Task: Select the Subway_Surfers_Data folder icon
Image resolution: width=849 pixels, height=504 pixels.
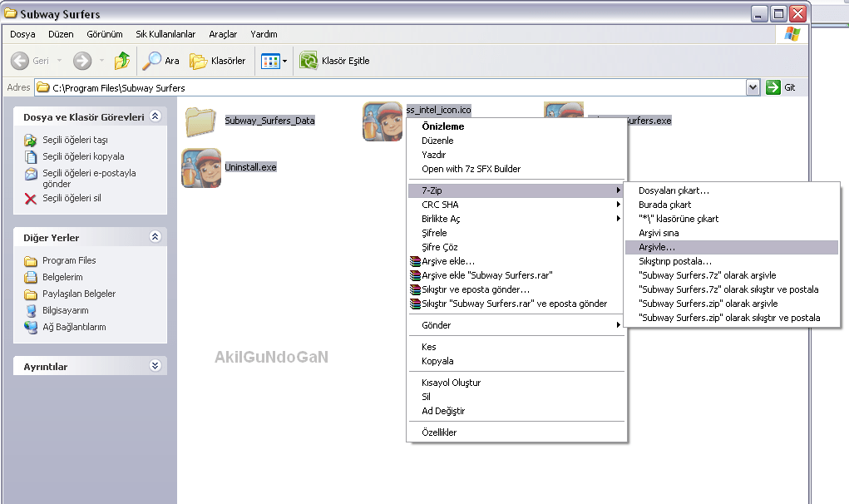Action: tap(201, 121)
